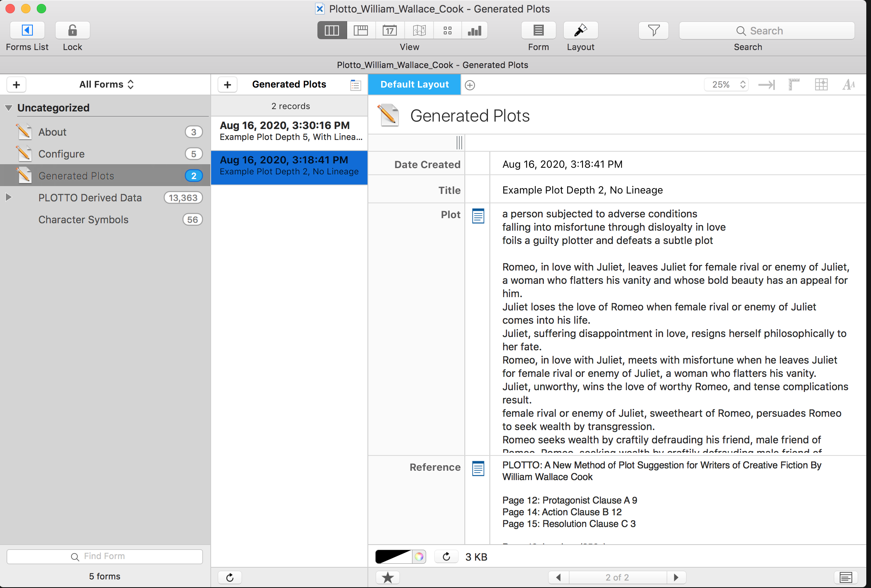871x588 pixels.
Task: Mark record as favourite with star
Action: [387, 577]
